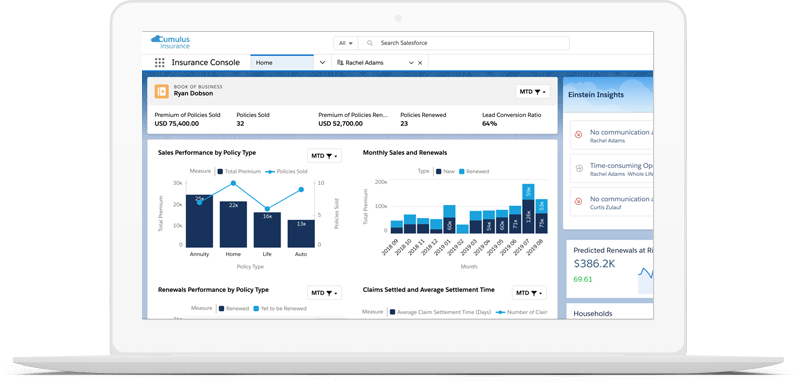Click the New legend color swatch
The image size is (796, 383).
[x=438, y=172]
